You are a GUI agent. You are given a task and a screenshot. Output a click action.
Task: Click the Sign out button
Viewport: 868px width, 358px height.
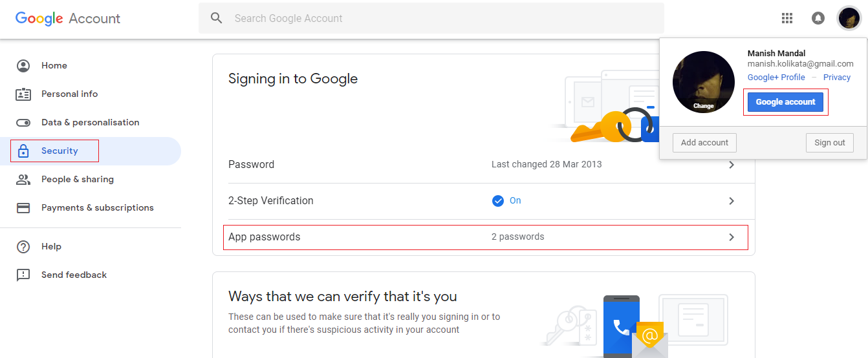pos(829,143)
